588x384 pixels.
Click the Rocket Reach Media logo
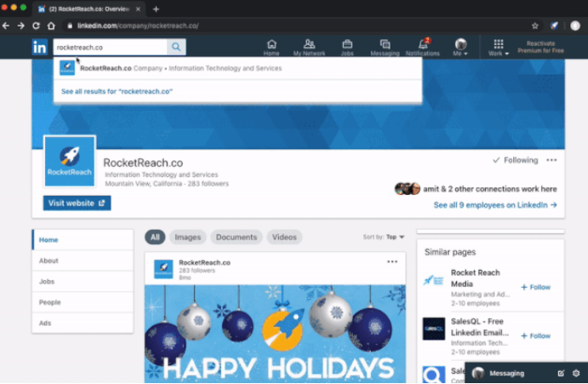(x=433, y=280)
